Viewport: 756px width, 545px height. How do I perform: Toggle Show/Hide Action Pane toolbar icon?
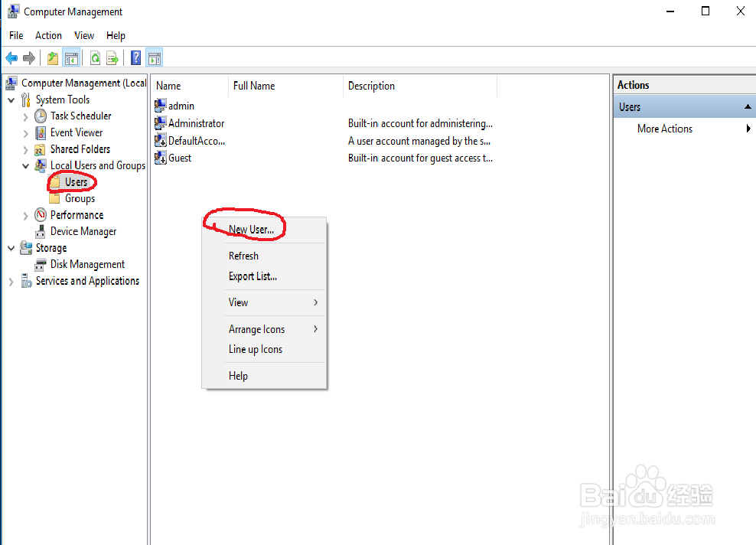[155, 58]
